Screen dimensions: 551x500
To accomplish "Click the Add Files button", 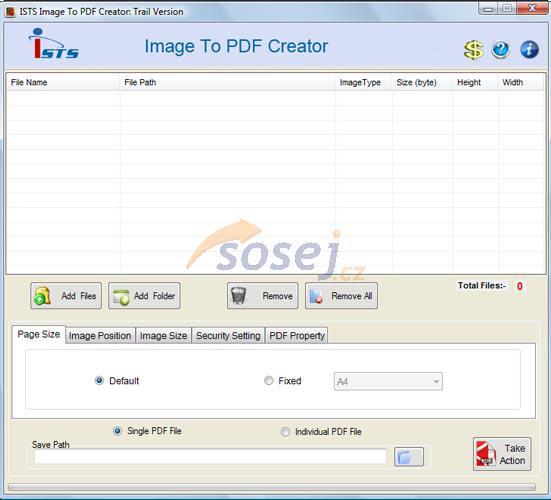I will click(x=66, y=296).
